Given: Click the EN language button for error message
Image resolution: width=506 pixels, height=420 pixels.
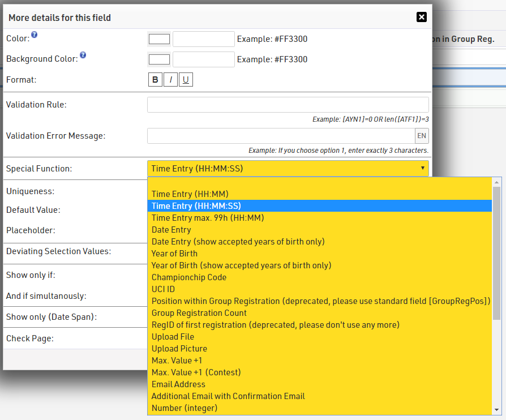Looking at the screenshot, I should coord(422,136).
